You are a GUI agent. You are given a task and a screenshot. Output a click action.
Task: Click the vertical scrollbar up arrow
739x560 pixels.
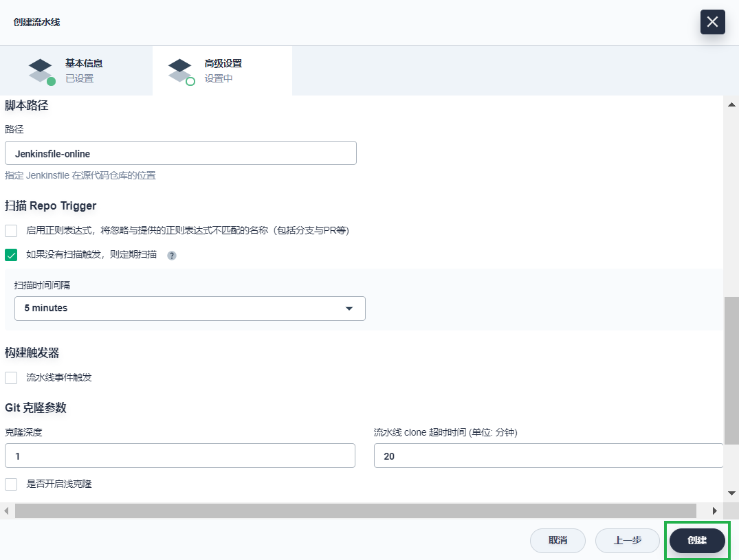tap(731, 104)
